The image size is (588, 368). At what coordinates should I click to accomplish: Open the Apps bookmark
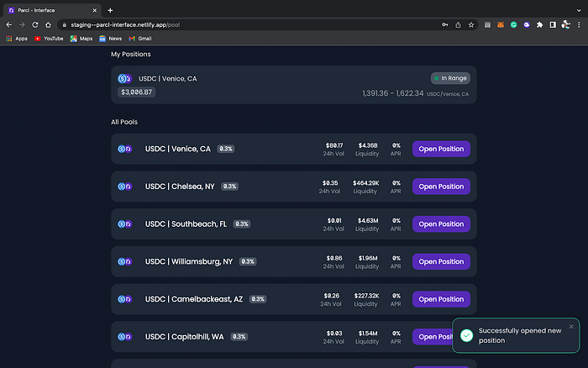coord(17,39)
